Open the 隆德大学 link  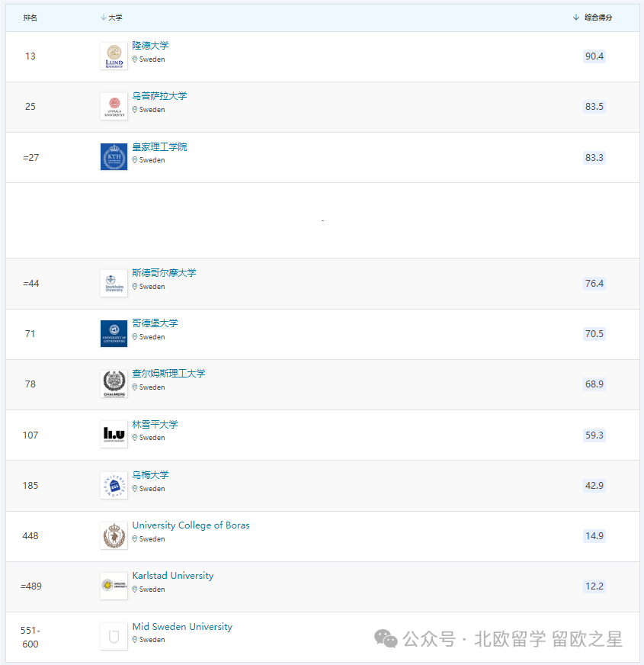pos(150,46)
